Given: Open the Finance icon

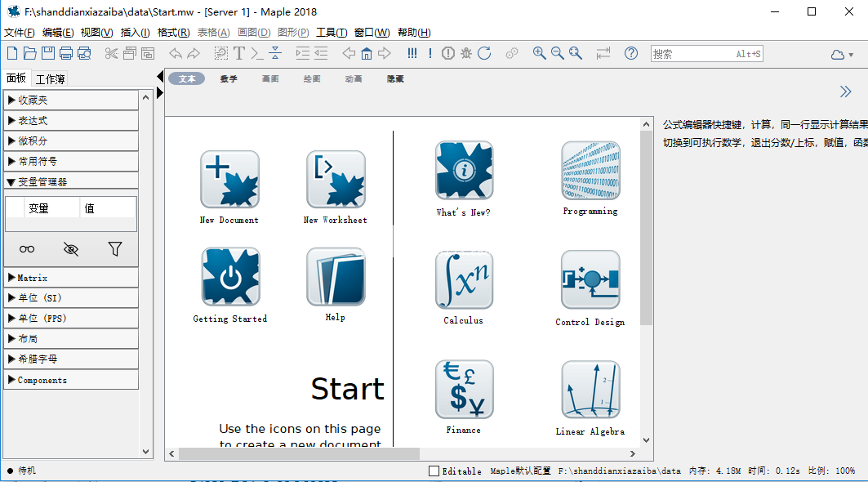Looking at the screenshot, I should click(x=464, y=390).
